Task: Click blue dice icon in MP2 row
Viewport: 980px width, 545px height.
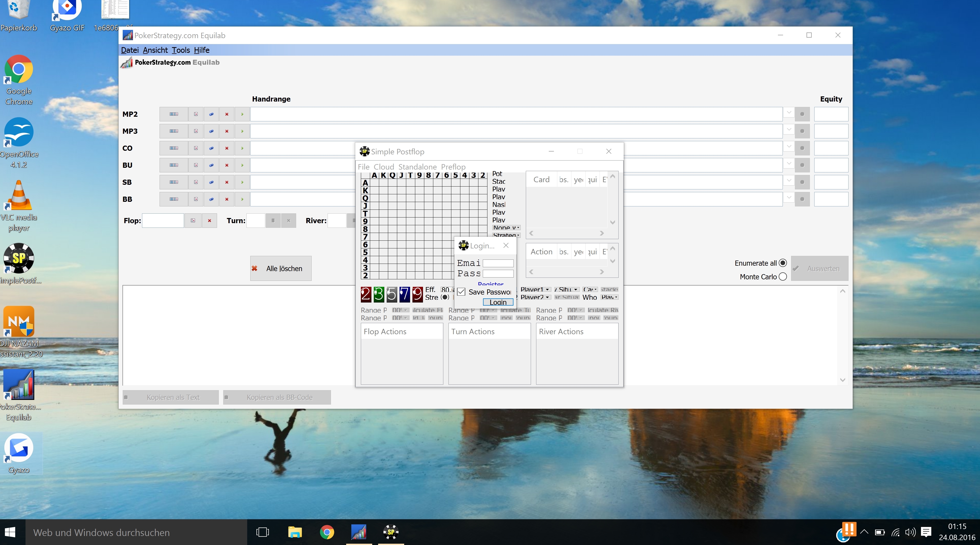Action: [211, 114]
